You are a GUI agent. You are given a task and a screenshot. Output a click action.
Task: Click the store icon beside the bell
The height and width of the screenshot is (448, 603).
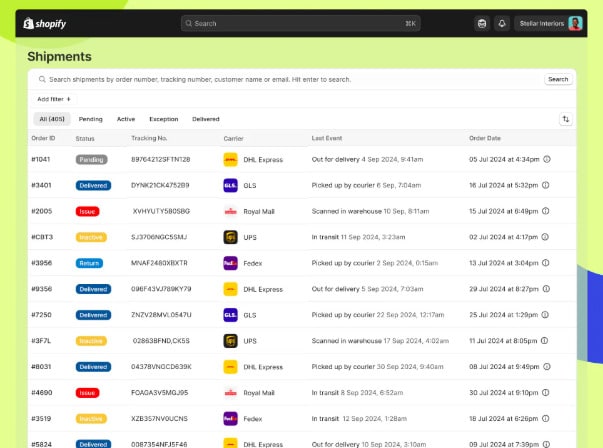481,23
